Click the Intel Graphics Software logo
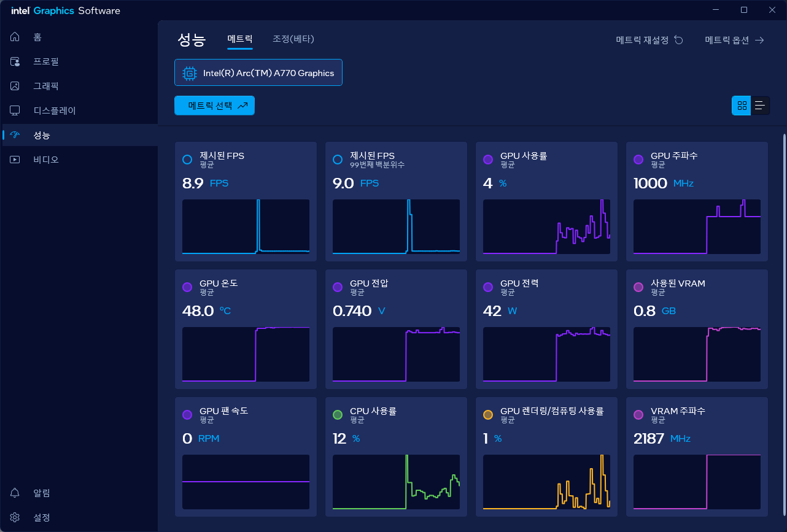 point(66,10)
